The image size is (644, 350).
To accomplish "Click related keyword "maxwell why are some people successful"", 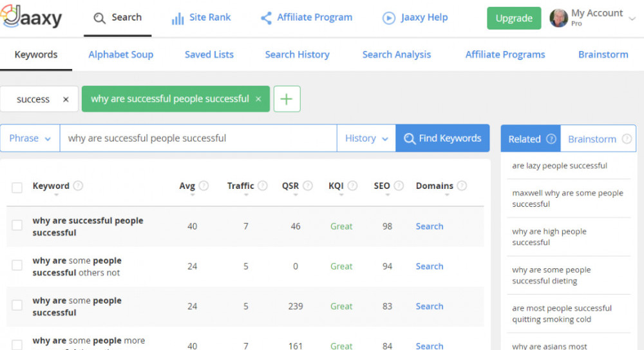I will pos(567,199).
